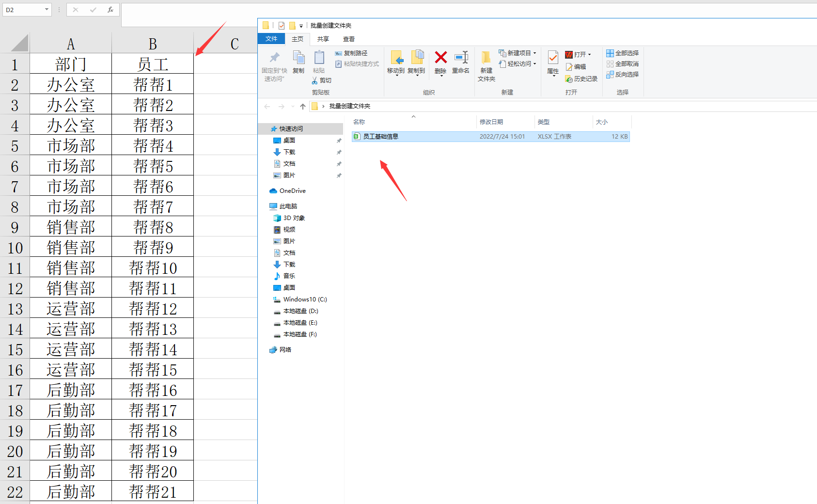Click the Explorer forward arrow
The image size is (817, 504).
coord(282,106)
